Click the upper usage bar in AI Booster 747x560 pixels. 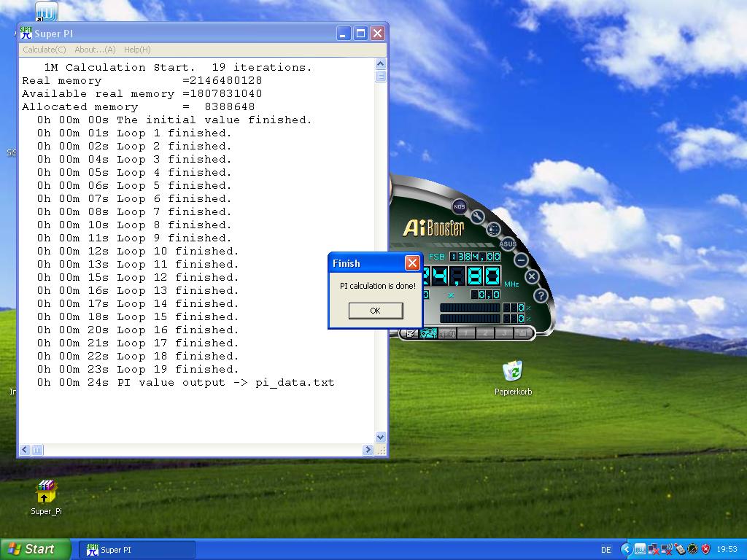click(470, 308)
